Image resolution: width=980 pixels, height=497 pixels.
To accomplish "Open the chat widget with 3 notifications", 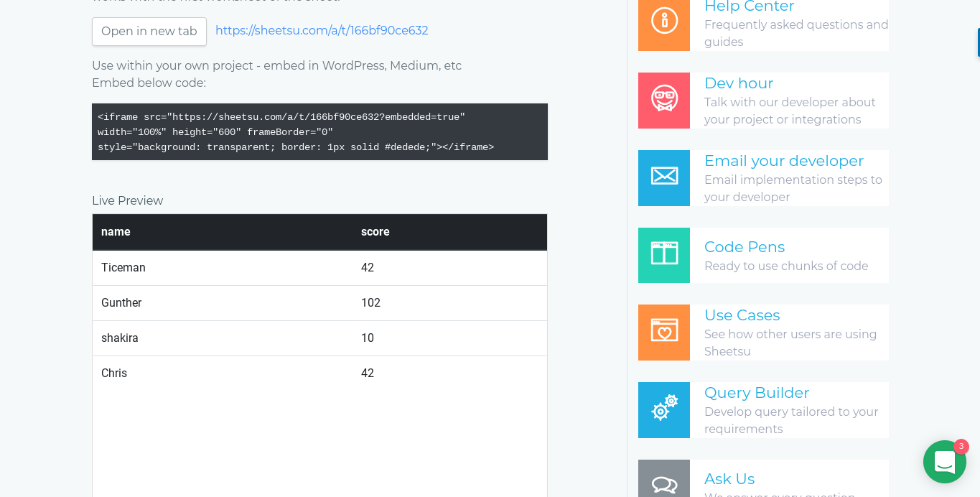I will coord(945,462).
